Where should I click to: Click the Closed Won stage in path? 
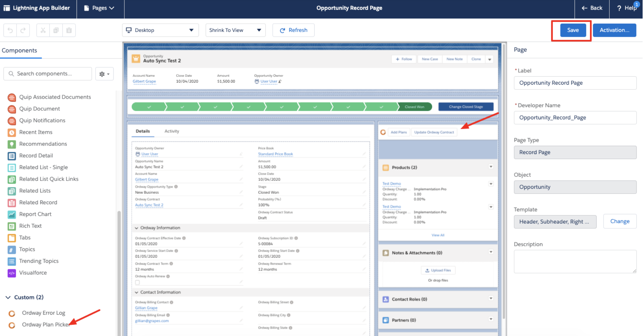click(414, 107)
